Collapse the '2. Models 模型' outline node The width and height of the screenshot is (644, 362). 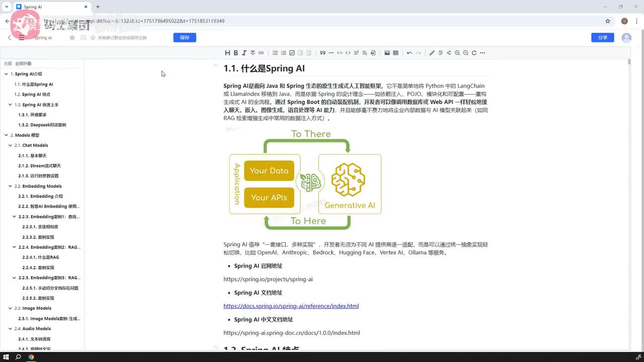point(6,135)
